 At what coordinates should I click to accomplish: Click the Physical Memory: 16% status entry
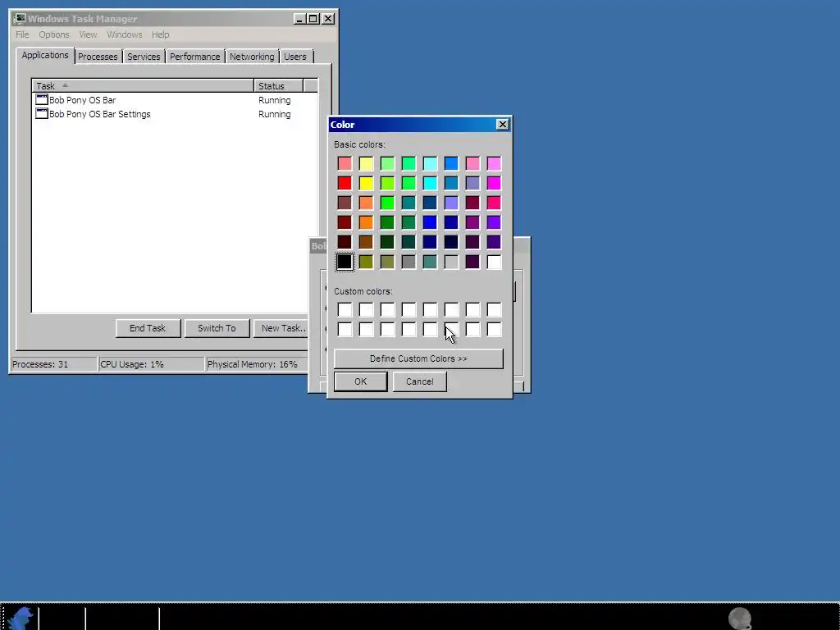[x=257, y=364]
